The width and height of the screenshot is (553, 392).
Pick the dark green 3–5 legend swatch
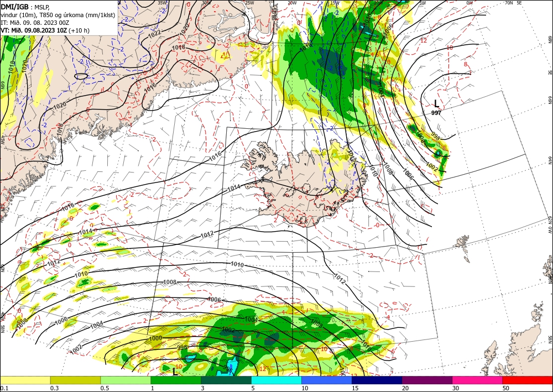[226, 380]
